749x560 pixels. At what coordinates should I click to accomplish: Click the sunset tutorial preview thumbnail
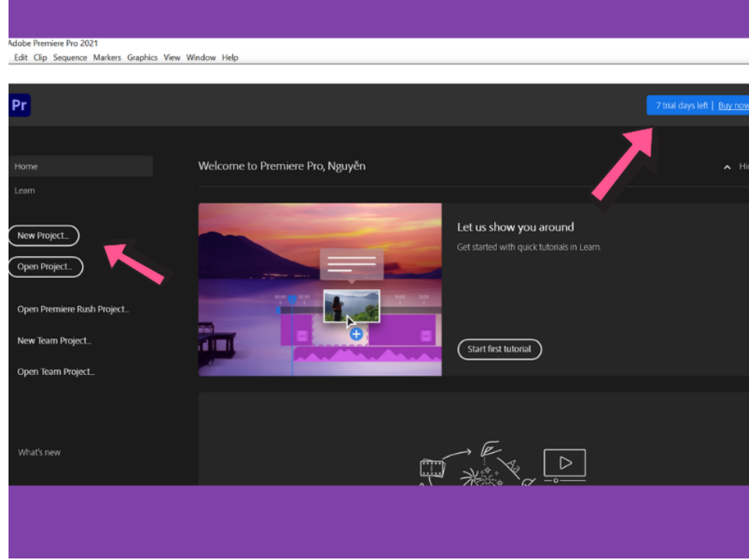tap(320, 290)
